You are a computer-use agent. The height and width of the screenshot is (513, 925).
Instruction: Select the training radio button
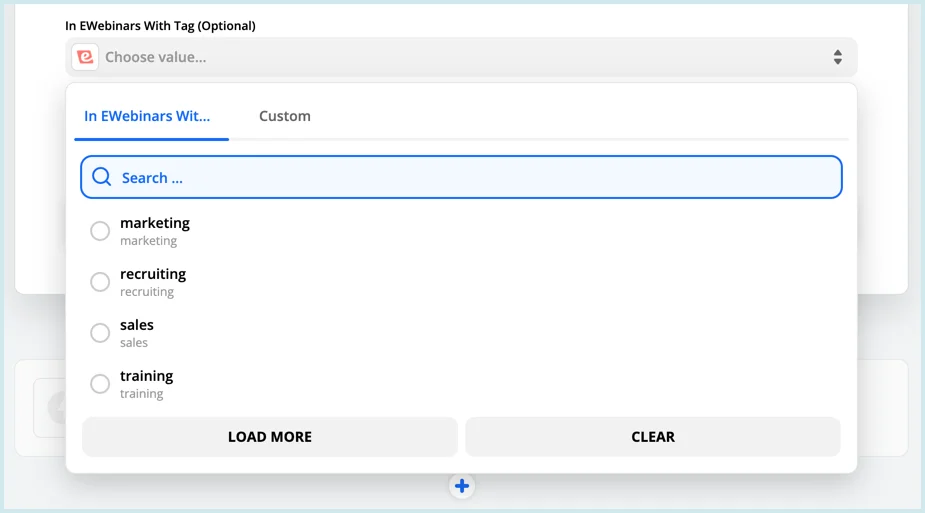tap(100, 384)
